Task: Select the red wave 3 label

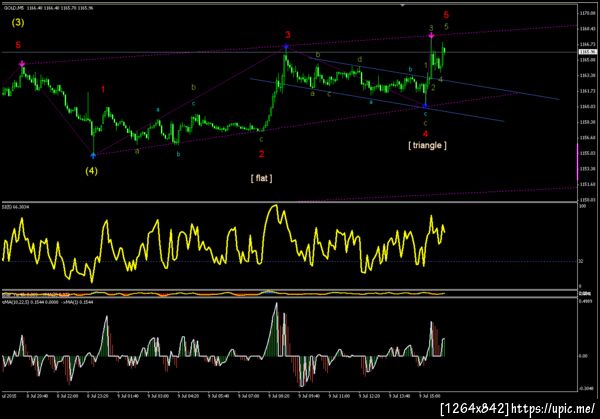Action: (x=288, y=35)
